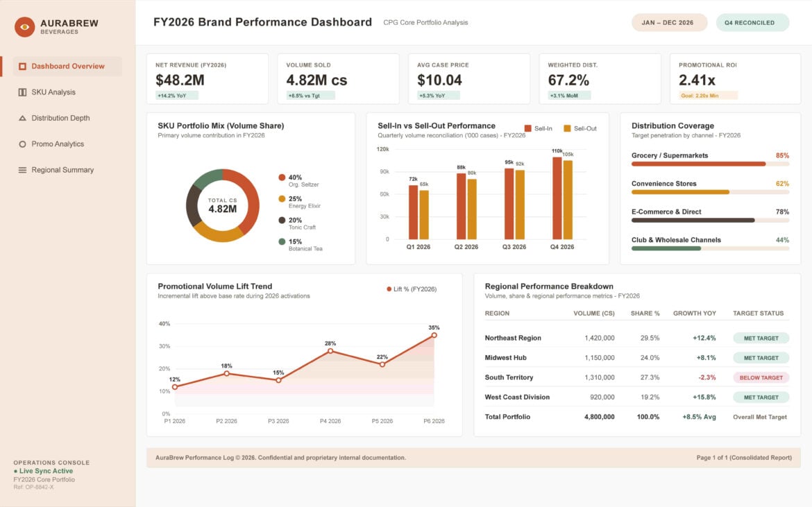
Task: Click the Midwest Hub MET TARGET badge
Action: click(761, 358)
